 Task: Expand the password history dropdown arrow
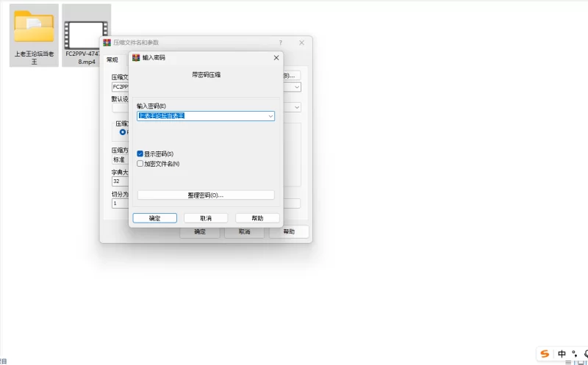tap(270, 116)
